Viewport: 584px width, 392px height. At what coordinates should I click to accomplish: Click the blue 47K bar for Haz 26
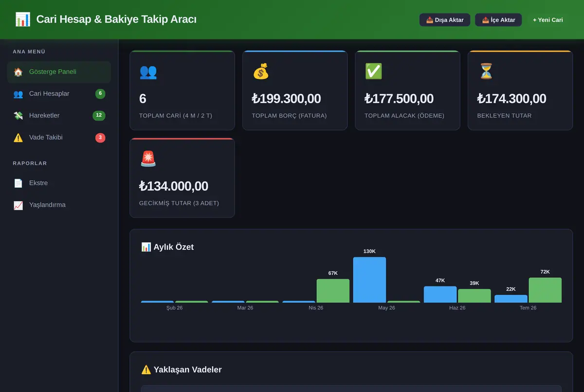(x=440, y=295)
